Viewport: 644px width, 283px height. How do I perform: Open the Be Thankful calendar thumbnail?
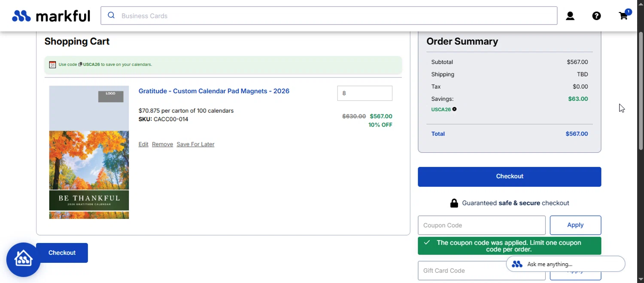89,152
